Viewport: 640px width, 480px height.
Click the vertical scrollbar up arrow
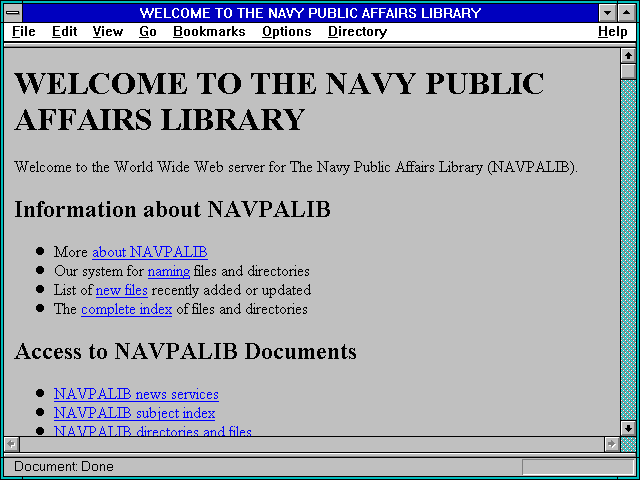point(628,56)
